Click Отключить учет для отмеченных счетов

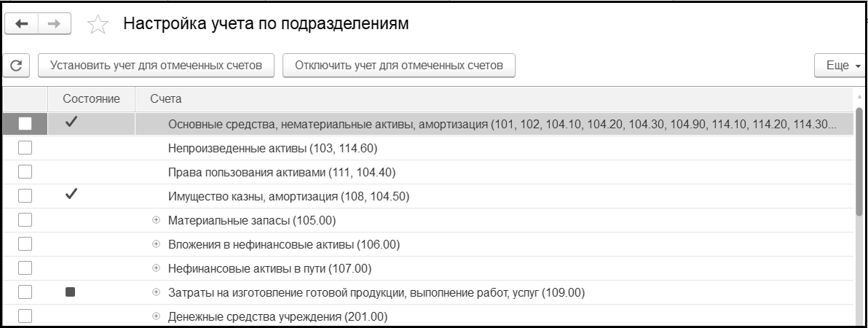tap(398, 66)
